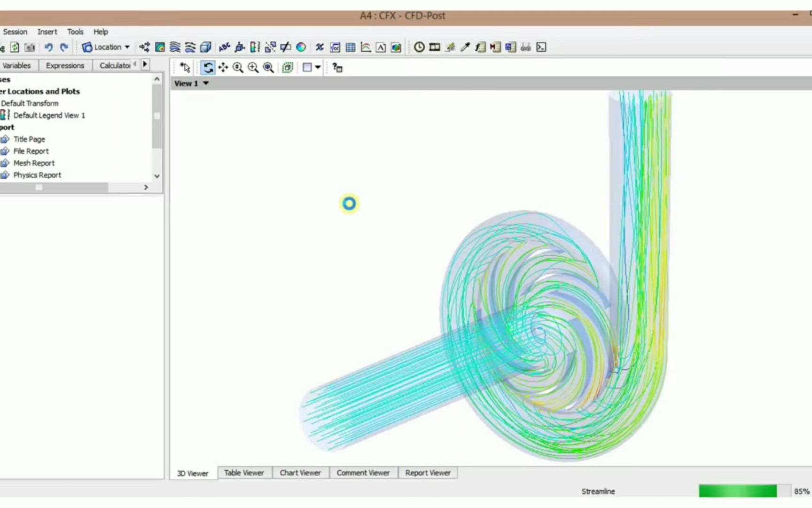Select the Pan tool in the 3D viewer

pos(223,68)
